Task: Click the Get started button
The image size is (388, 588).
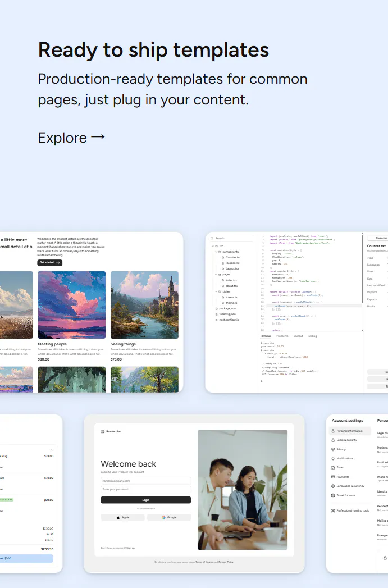Action: pyautogui.click(x=50, y=262)
